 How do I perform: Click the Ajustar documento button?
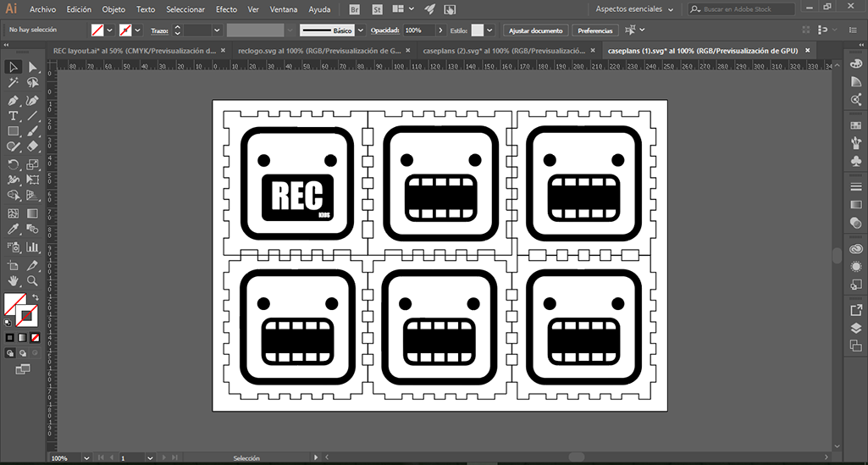tap(535, 30)
